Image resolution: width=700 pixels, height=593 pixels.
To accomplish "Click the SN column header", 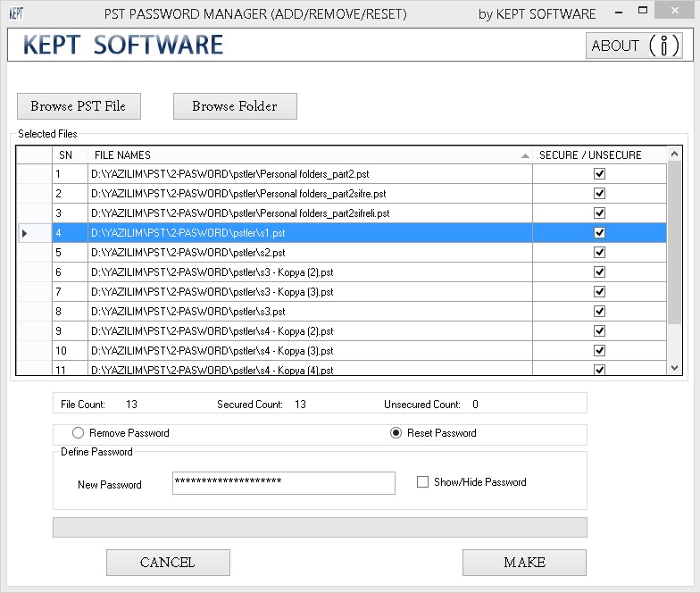I will coord(70,155).
